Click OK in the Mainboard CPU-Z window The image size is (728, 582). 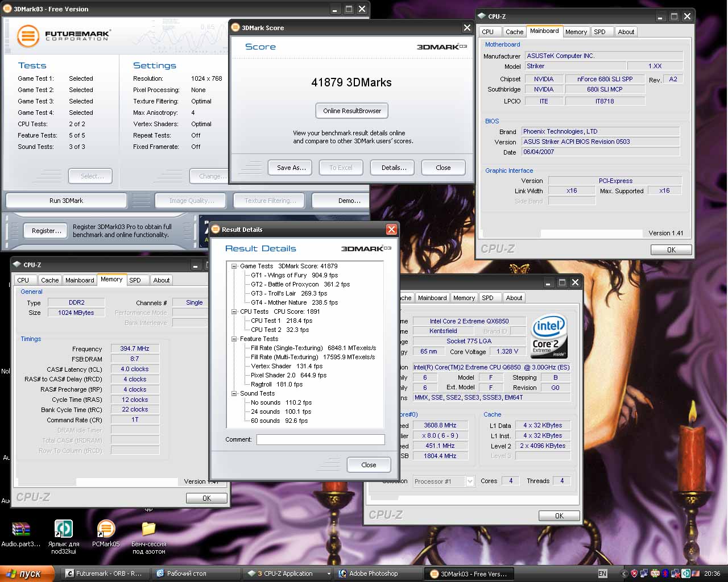click(x=671, y=250)
